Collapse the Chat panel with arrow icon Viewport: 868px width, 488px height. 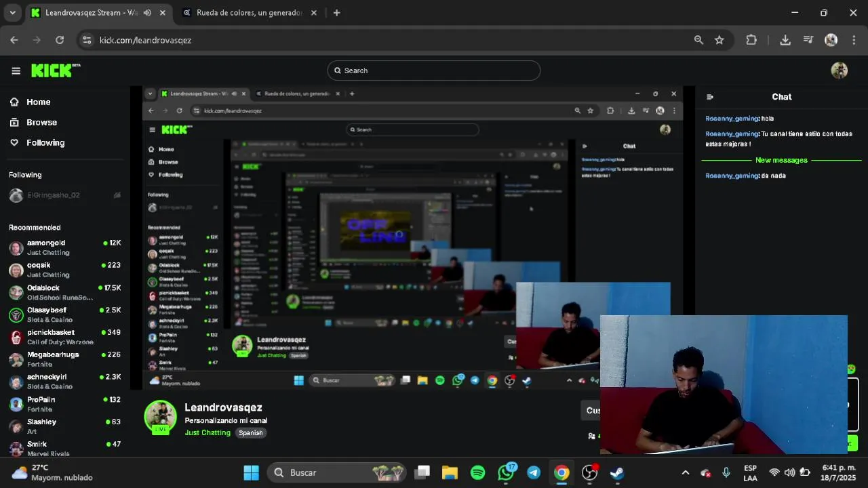tap(710, 97)
